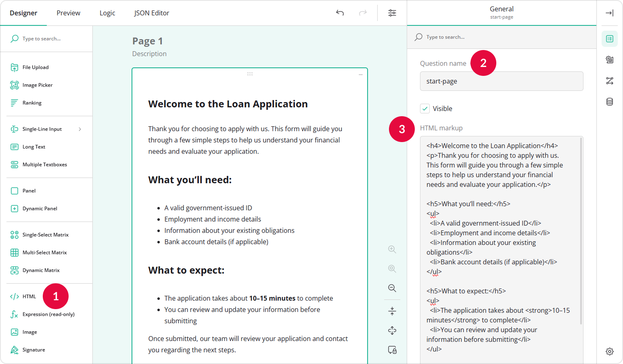Edit the Question name input field
623x364 pixels.
502,81
